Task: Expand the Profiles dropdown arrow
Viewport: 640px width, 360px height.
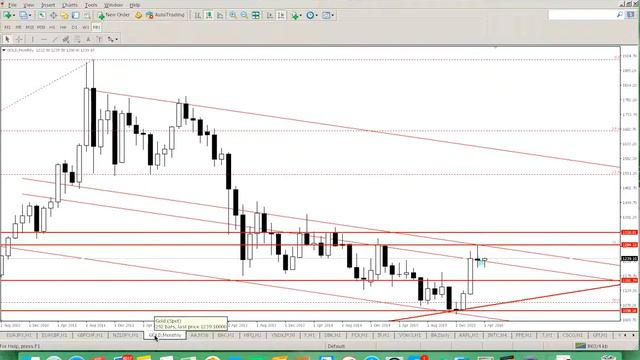Action: [30, 15]
